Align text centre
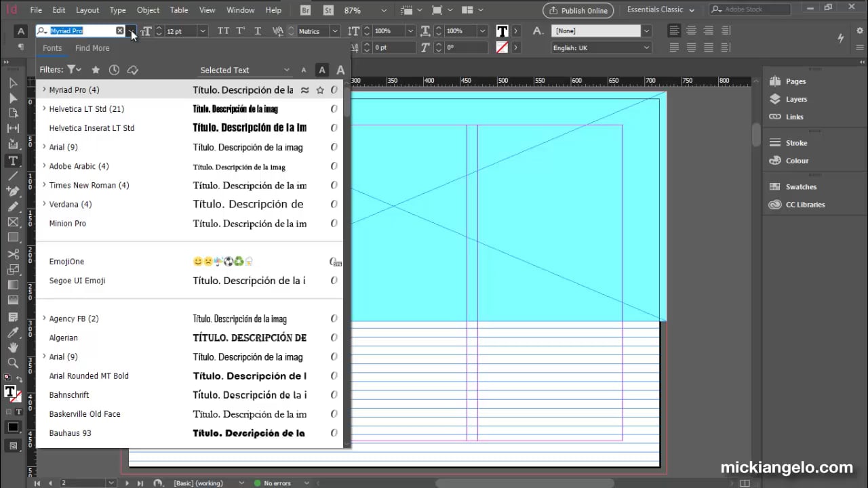Image resolution: width=868 pixels, height=488 pixels. click(691, 31)
